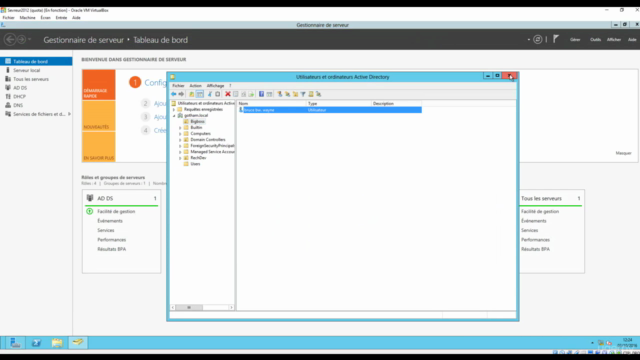Expand Services de fichiers sidebar arrow

[x=69, y=114]
